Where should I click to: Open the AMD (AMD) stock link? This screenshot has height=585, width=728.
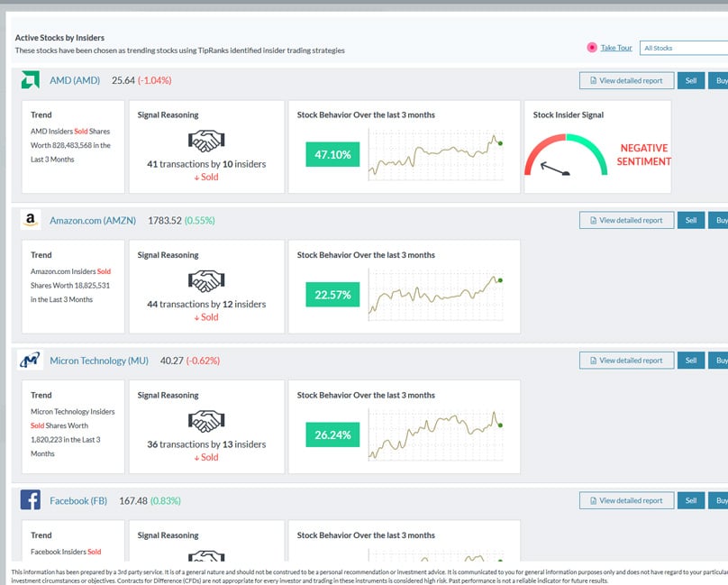pos(75,80)
